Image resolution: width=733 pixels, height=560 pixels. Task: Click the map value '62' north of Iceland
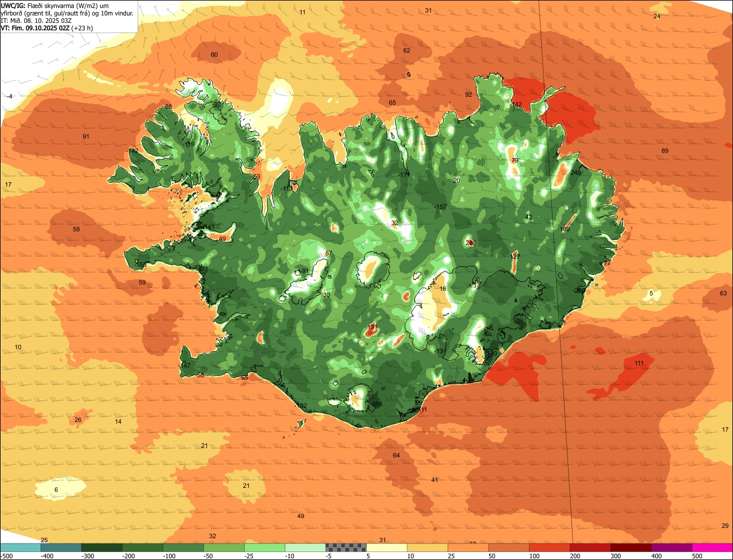(x=407, y=50)
